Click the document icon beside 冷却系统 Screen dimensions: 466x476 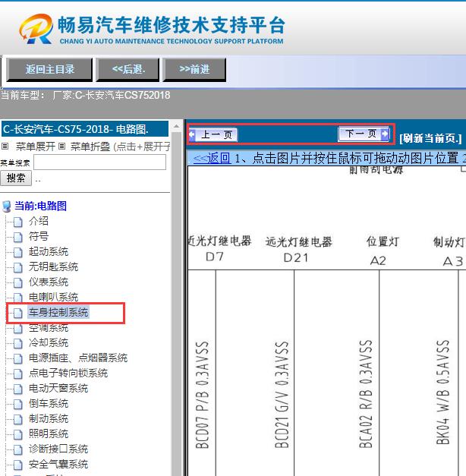(x=18, y=344)
